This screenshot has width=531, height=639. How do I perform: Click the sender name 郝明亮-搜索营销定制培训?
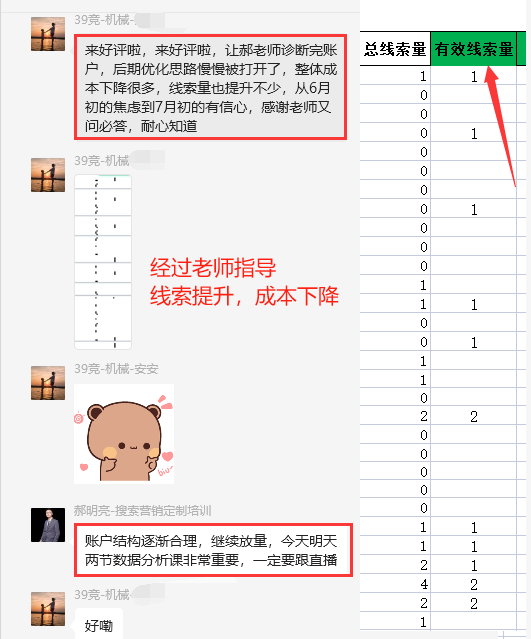(x=143, y=511)
